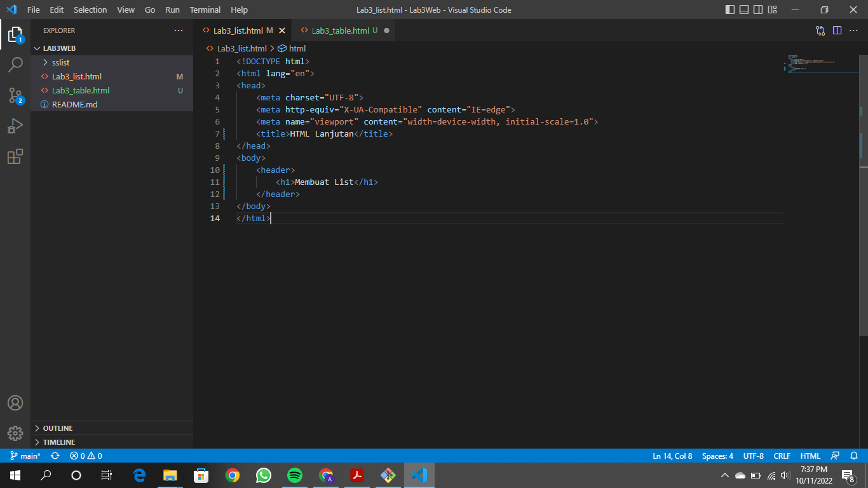This screenshot has height=488, width=868.
Task: Open the Go menu
Action: pos(150,10)
